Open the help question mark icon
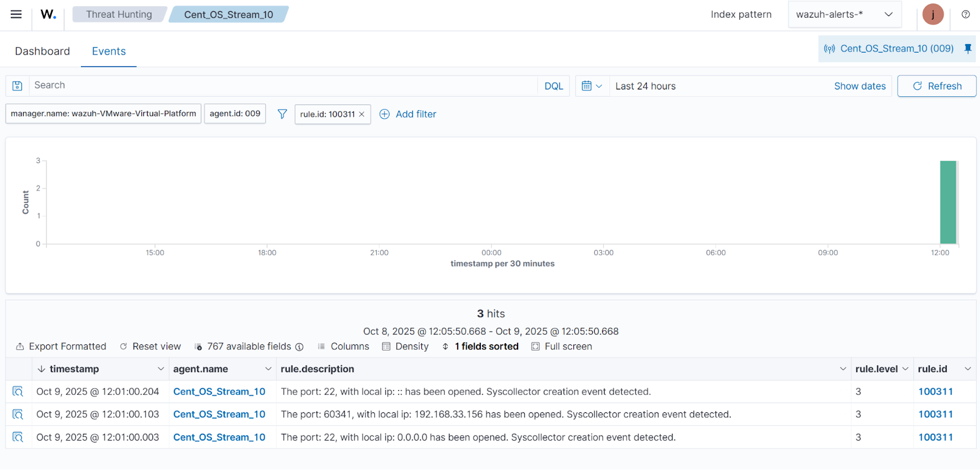The height and width of the screenshot is (470, 980). click(x=966, y=15)
